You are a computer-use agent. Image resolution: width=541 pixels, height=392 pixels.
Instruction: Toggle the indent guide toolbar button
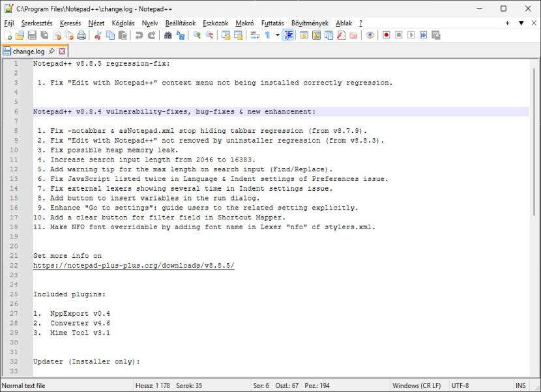coord(289,35)
